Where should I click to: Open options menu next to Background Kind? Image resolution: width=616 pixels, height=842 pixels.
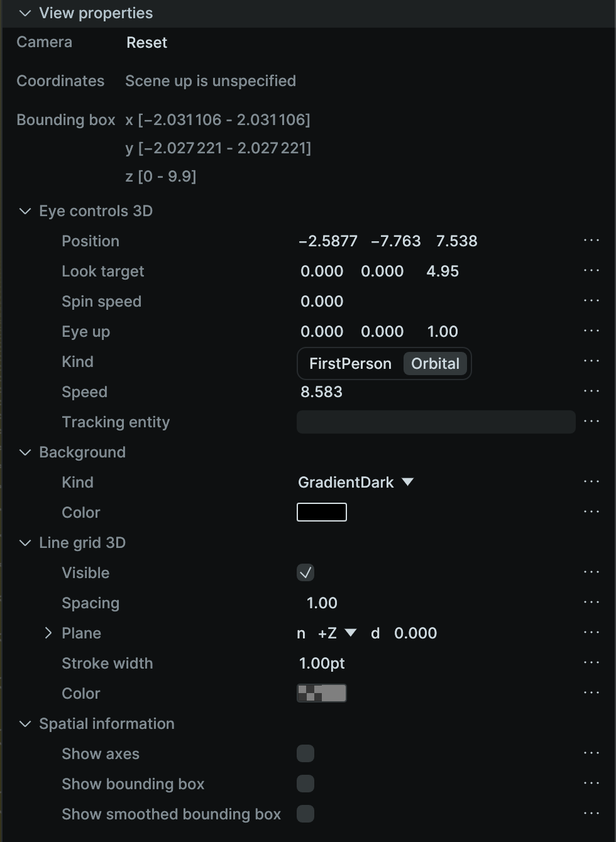[591, 481]
